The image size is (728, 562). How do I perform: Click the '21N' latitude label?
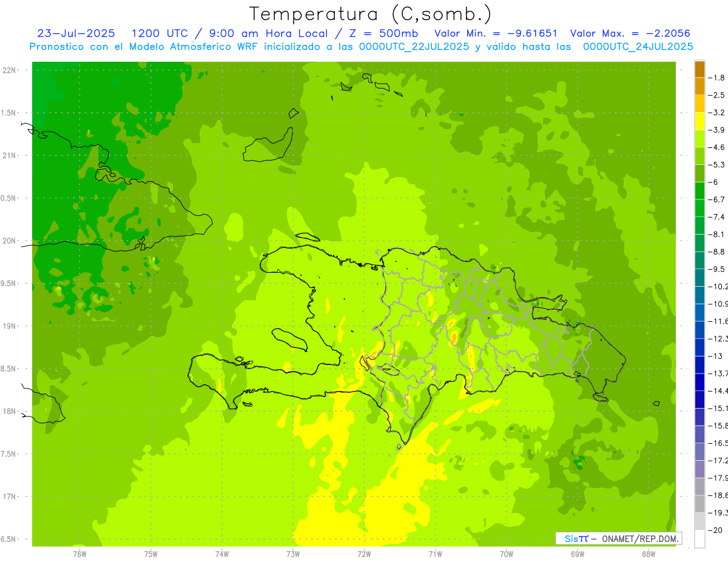coord(10,156)
